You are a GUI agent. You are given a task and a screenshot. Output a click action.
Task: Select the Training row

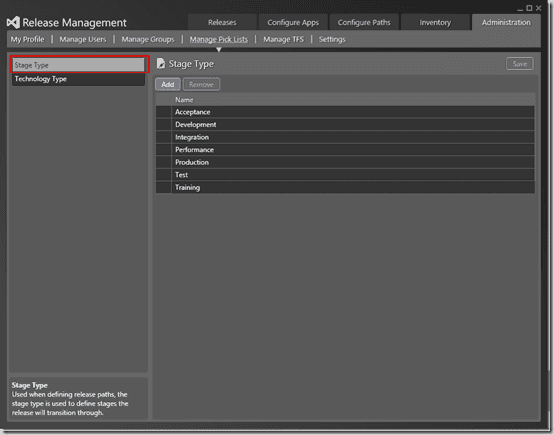click(345, 187)
